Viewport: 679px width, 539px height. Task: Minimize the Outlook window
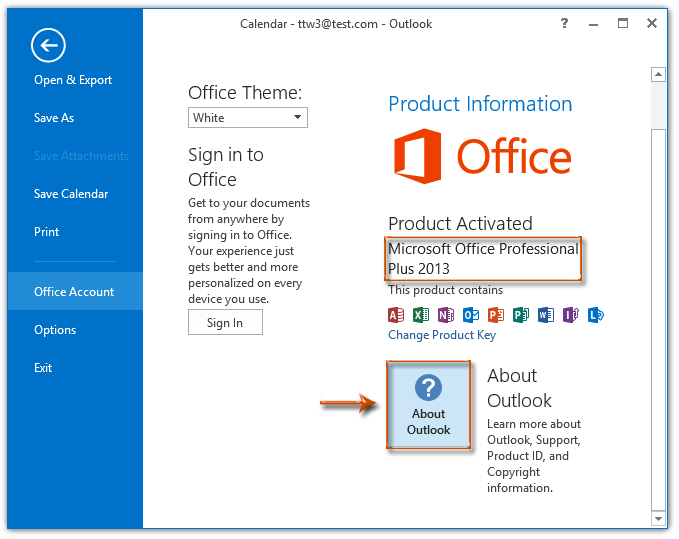[x=593, y=23]
